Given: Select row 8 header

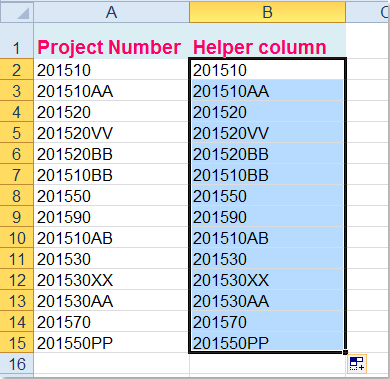Looking at the screenshot, I should click(x=17, y=195).
